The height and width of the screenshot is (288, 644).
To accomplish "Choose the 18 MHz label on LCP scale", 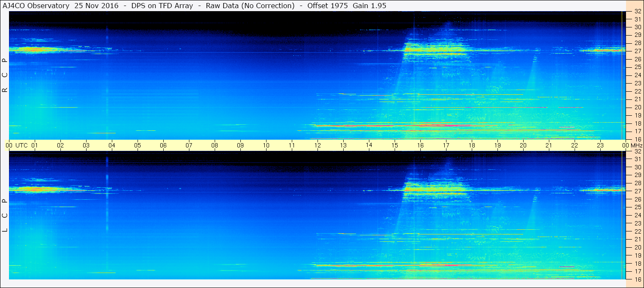I will pyautogui.click(x=637, y=264).
